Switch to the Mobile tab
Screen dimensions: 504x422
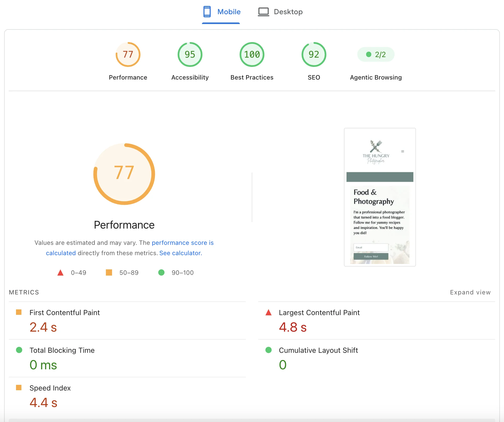(x=222, y=12)
